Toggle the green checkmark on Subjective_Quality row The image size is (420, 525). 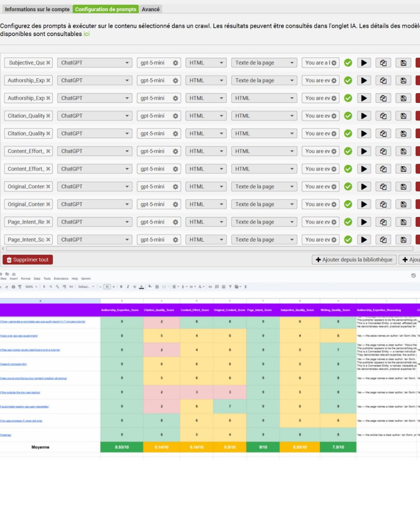pos(348,63)
